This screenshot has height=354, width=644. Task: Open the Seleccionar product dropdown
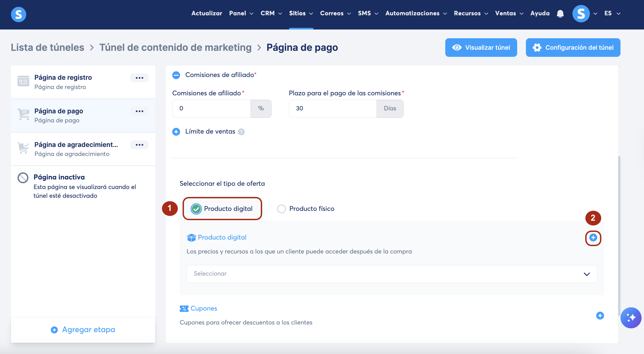coord(391,274)
